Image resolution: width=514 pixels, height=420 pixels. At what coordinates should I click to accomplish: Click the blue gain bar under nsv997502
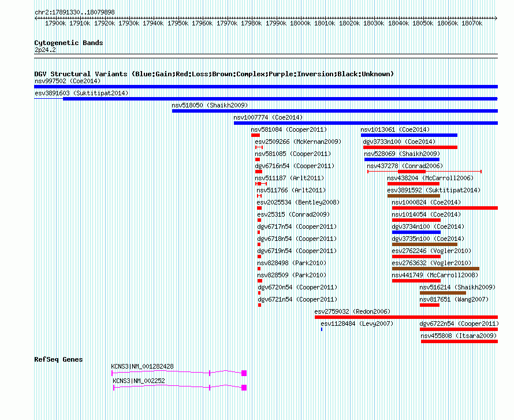pos(266,87)
